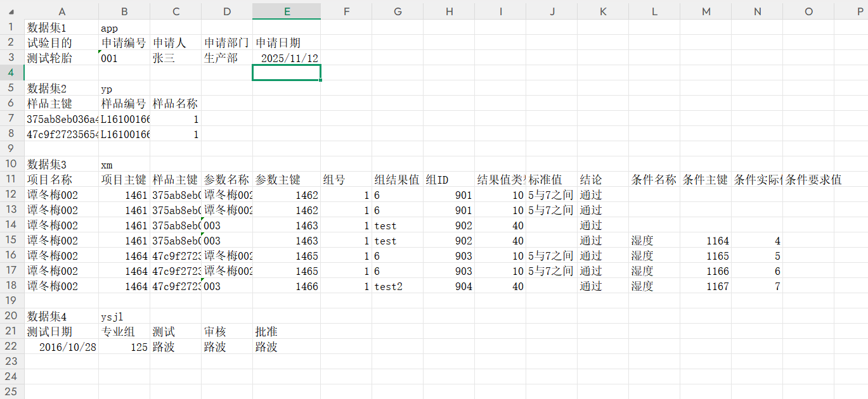Select the "组ID" header cell
The height and width of the screenshot is (399, 868).
click(449, 179)
